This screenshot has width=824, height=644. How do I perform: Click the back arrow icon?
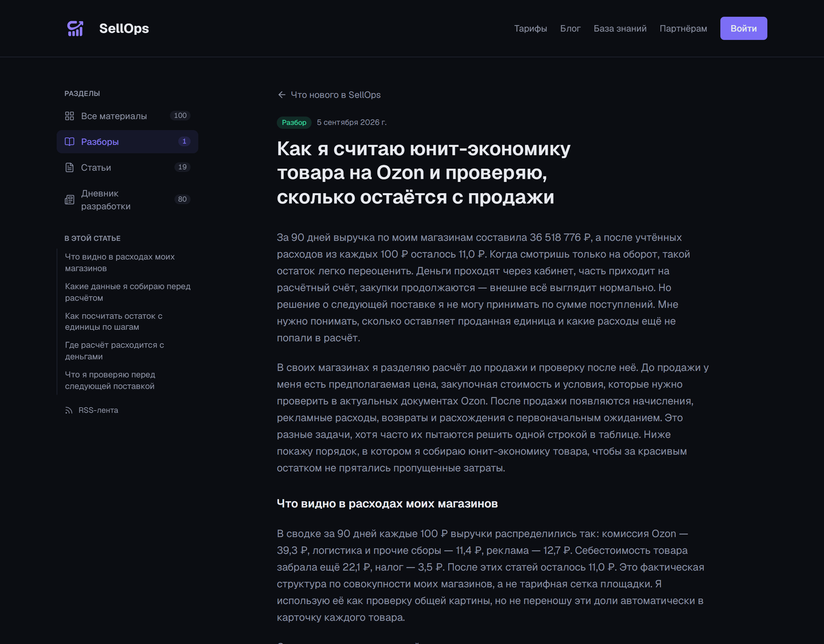pyautogui.click(x=281, y=95)
